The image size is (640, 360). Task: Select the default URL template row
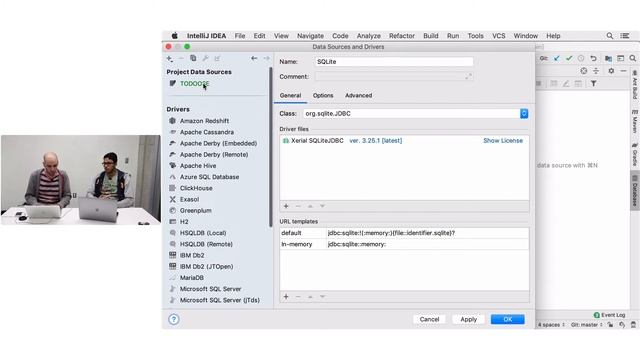point(404,233)
